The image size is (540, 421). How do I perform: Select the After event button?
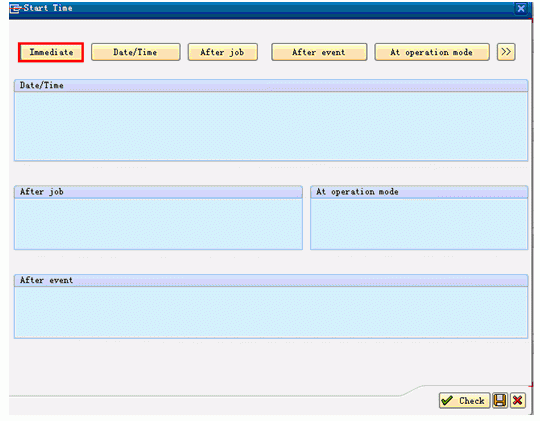(319, 52)
